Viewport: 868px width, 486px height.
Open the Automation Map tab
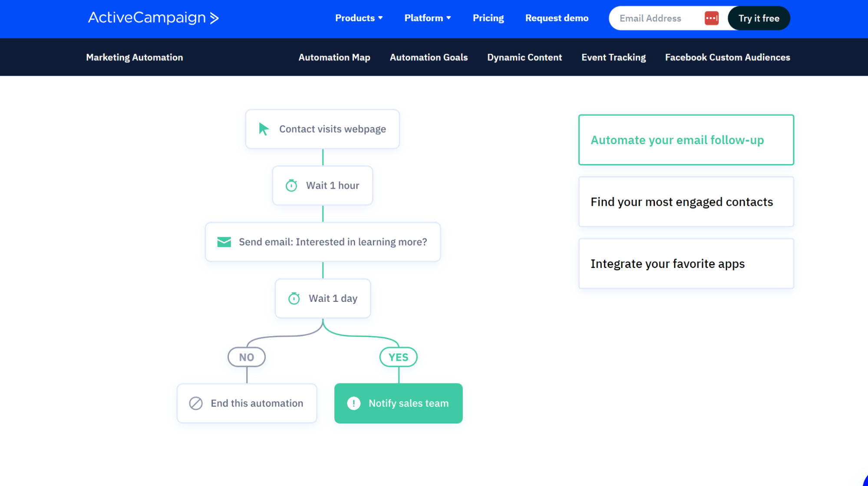pos(334,57)
